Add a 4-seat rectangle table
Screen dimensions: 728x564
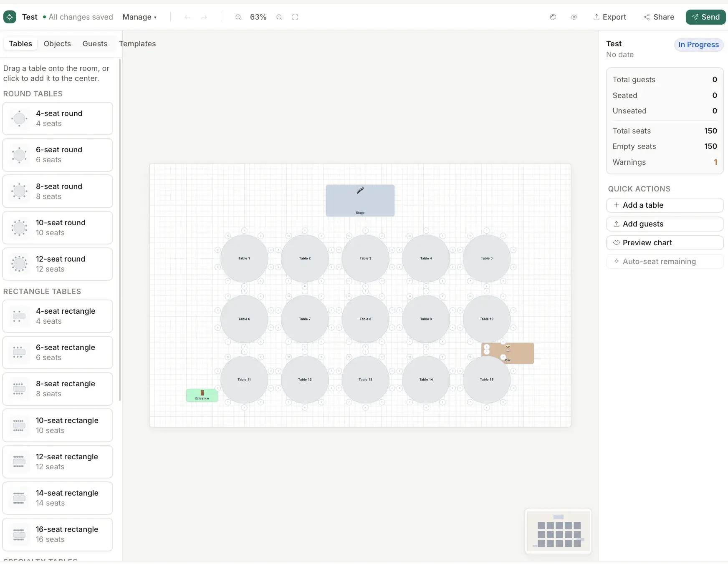[58, 316]
